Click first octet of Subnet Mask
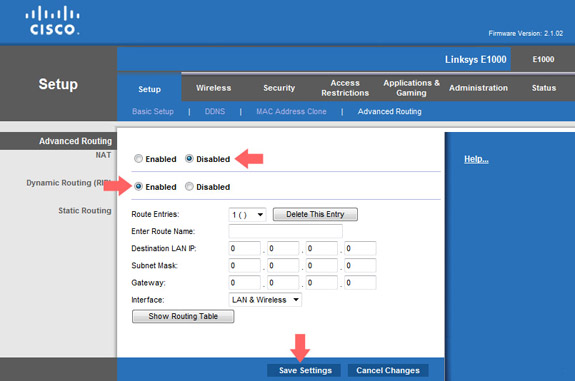This screenshot has width=575, height=381. click(245, 265)
